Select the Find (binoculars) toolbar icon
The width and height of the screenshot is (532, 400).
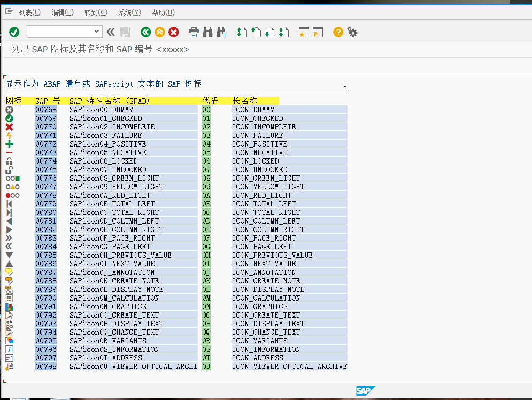coord(207,32)
